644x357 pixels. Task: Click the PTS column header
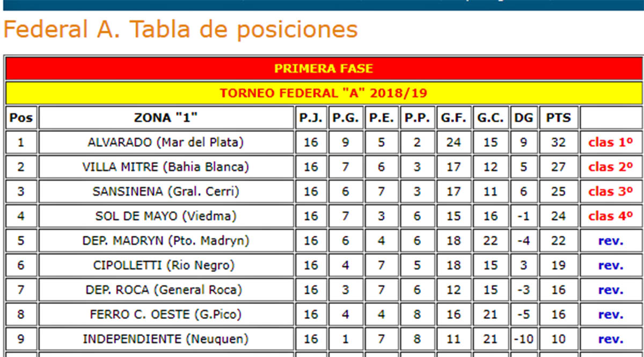point(559,118)
